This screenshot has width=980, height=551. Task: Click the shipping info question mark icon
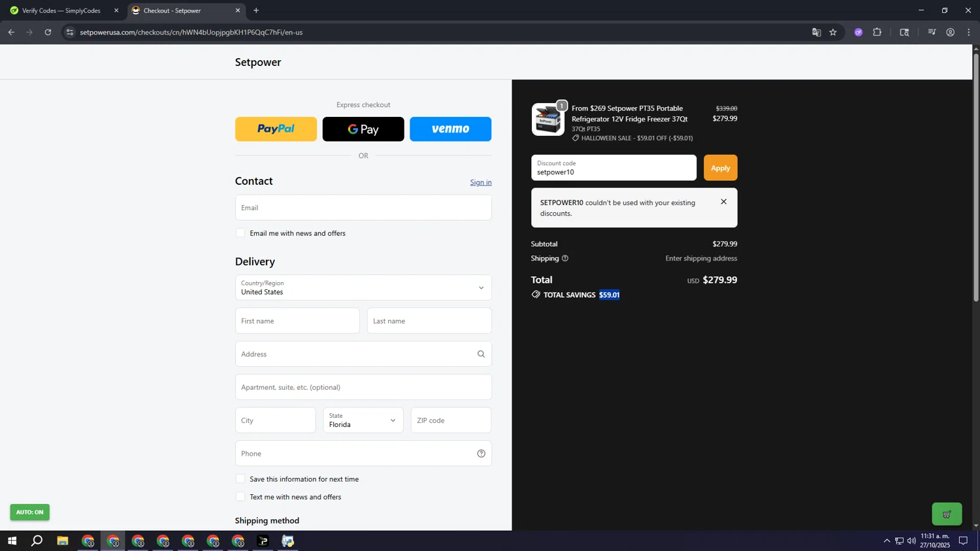tap(565, 259)
